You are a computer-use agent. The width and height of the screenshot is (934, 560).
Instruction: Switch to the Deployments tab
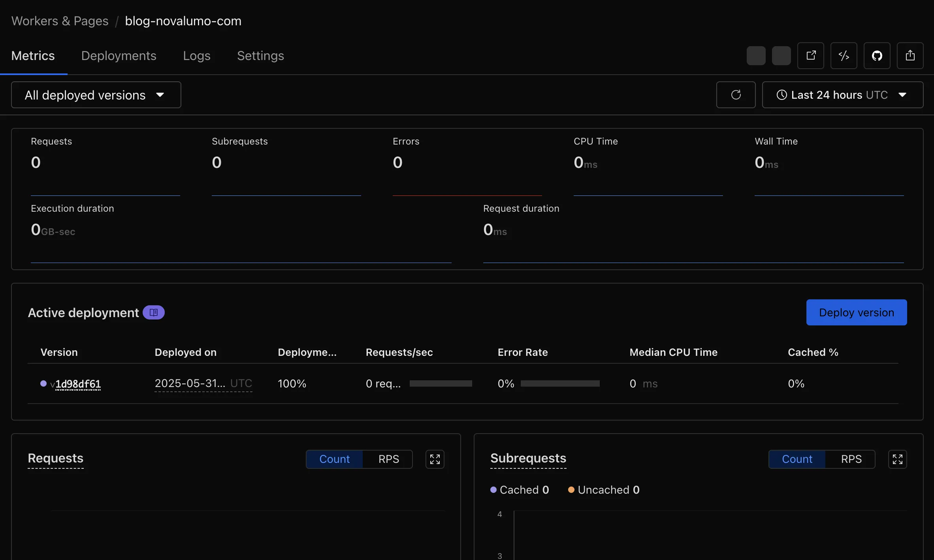[119, 56]
